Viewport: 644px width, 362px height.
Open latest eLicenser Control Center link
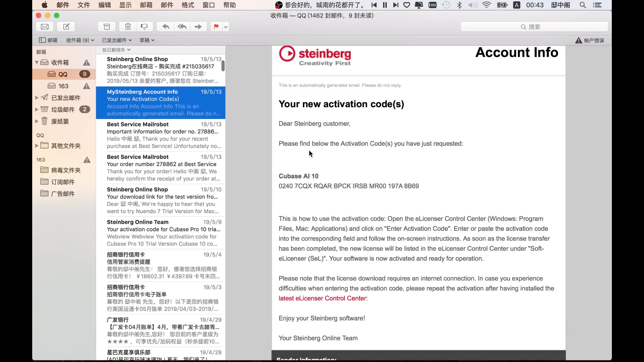click(322, 298)
